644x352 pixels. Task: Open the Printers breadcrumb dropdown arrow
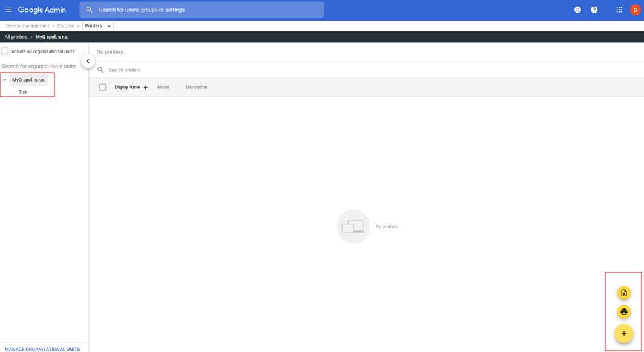(109, 25)
